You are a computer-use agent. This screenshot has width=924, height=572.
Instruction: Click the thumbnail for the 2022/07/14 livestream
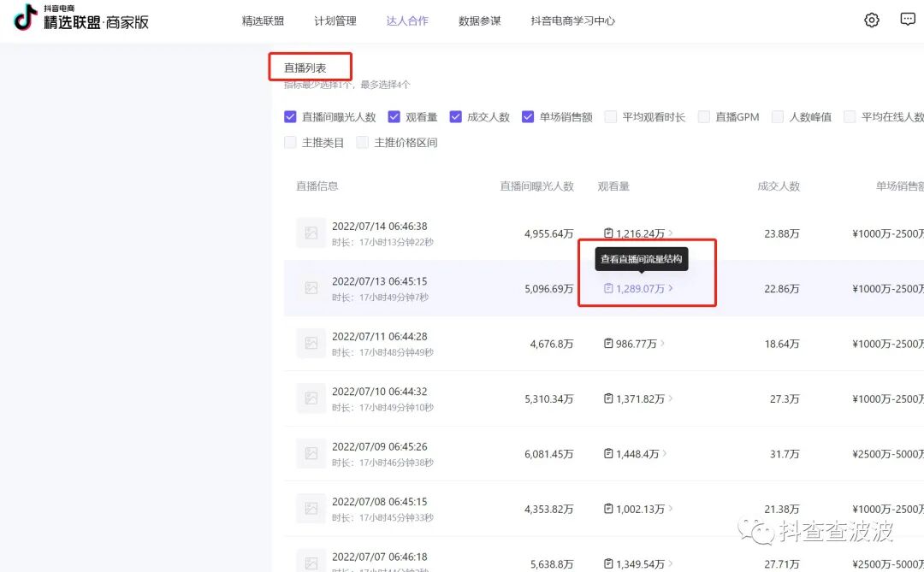(311, 233)
